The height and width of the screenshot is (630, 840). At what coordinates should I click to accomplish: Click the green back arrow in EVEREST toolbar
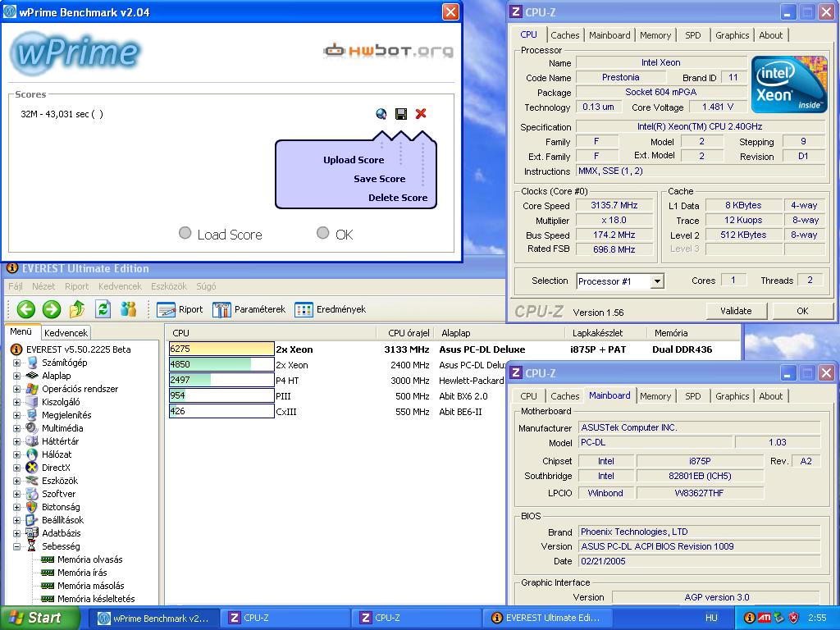tap(25, 309)
